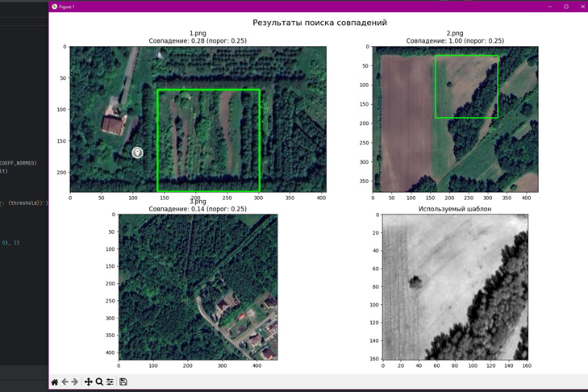Click inside the green match box in 2.png
This screenshot has height=392, width=588.
pos(466,86)
